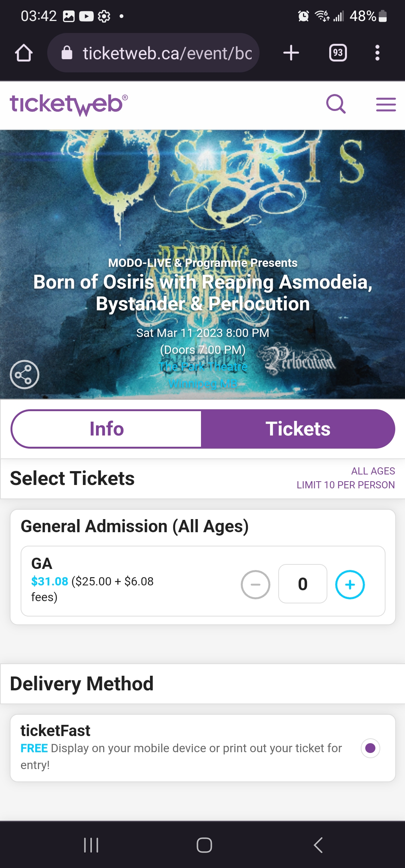Screen dimensions: 405x868
Task: Open the TicketWeb hamburger menu
Action: 385,105
